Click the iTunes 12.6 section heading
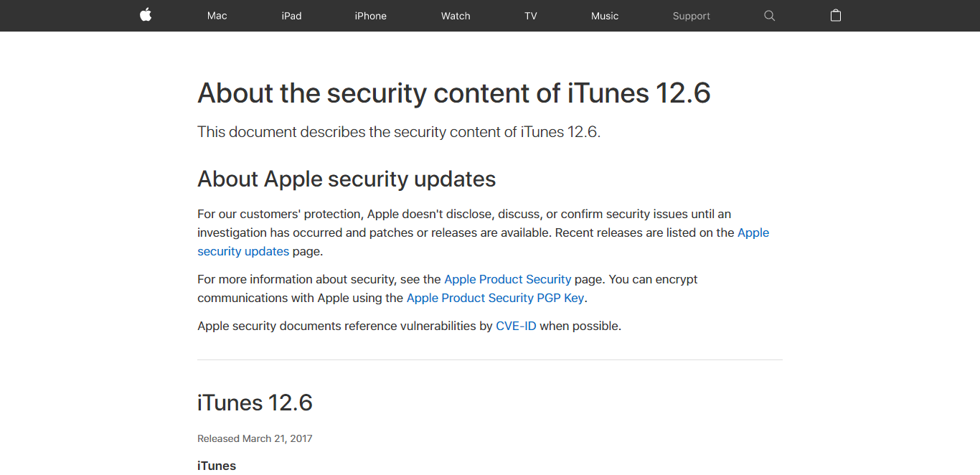 pos(255,403)
